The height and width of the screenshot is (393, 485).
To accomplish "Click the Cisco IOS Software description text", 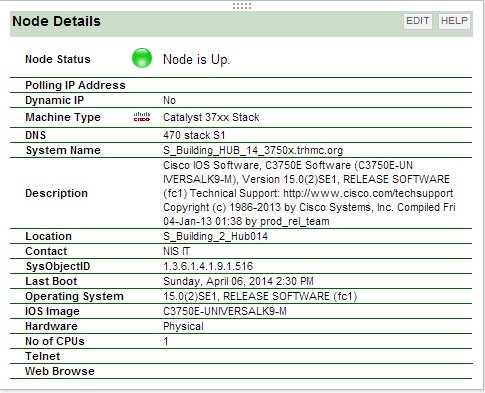I will [309, 193].
